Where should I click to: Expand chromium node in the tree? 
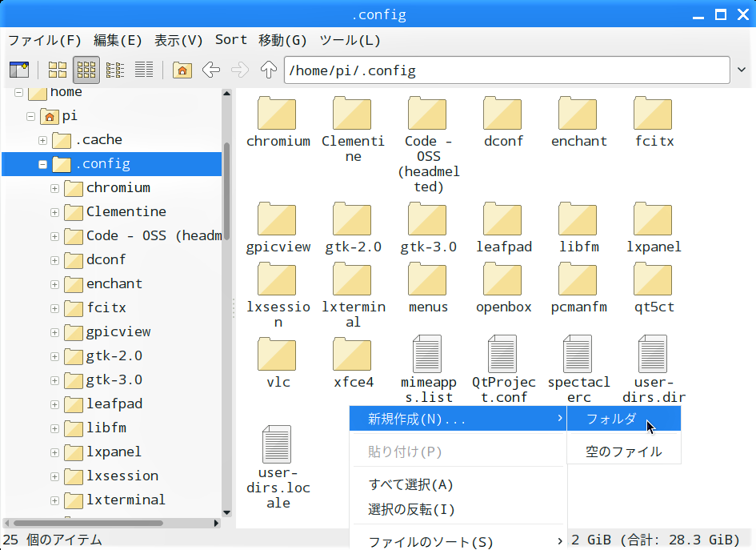[x=55, y=189]
